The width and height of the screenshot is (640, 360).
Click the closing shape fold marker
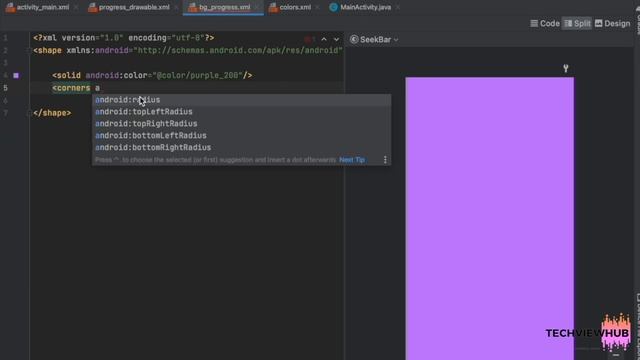tap(28, 113)
